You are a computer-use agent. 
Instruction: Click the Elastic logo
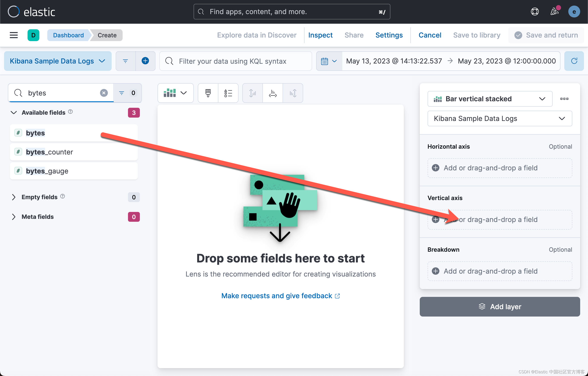point(31,12)
